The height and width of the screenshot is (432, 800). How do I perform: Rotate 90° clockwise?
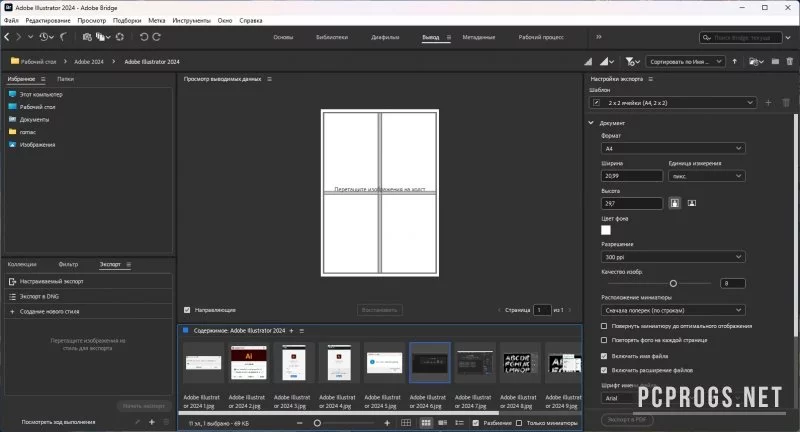pos(157,37)
